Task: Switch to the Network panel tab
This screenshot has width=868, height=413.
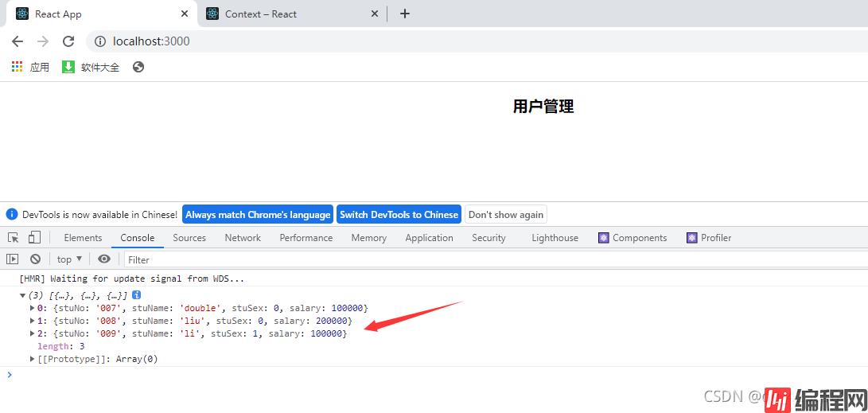Action: (x=243, y=238)
